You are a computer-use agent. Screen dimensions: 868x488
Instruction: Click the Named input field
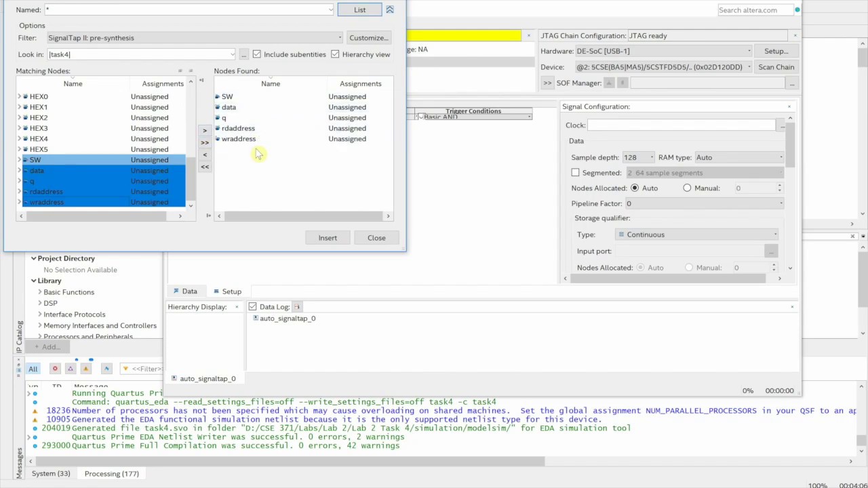tap(185, 9)
